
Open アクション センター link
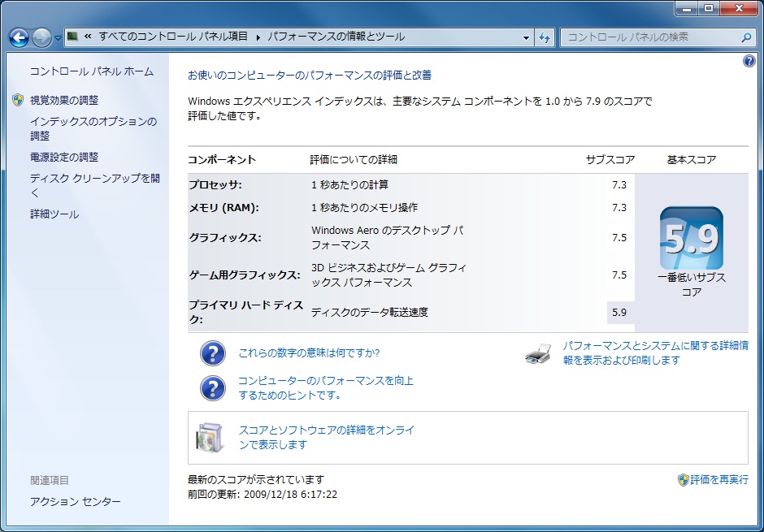pos(75,501)
